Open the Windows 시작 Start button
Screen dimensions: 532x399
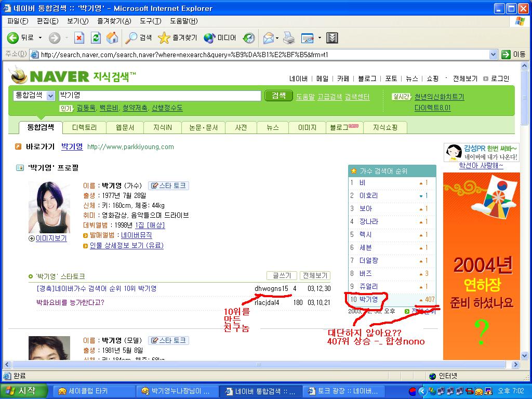pos(23,391)
